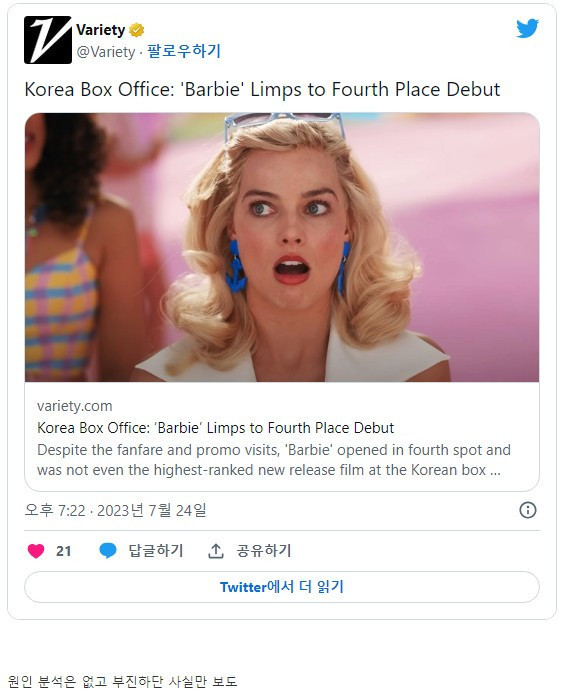Click the Twitter에서 더 읽기 button

click(x=282, y=587)
